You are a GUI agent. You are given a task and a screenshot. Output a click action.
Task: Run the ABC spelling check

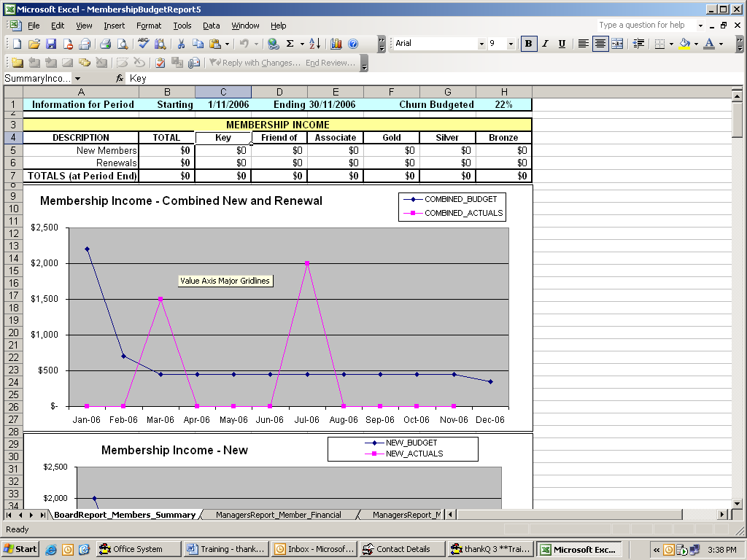(x=143, y=44)
